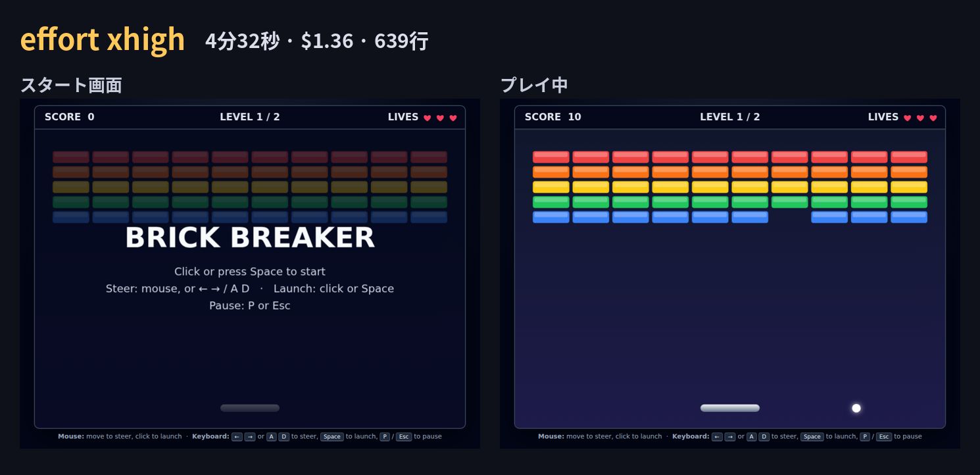Click the 'effort xhigh' heading

pos(103,39)
